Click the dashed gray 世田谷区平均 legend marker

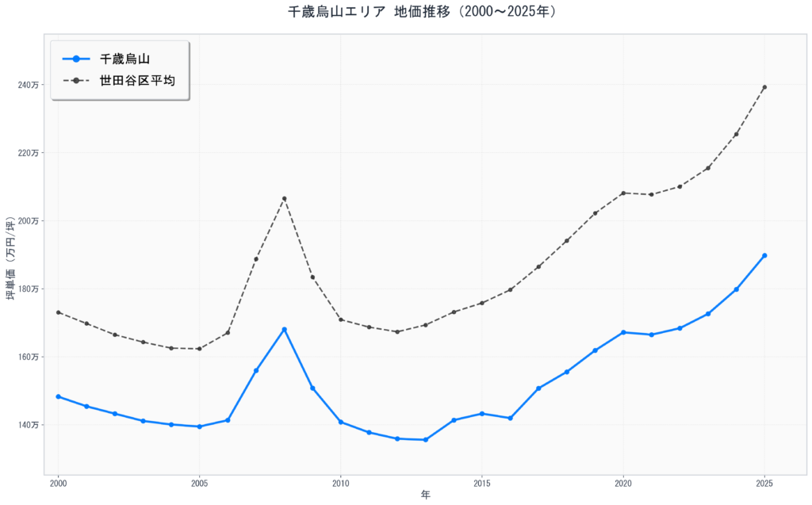pyautogui.click(x=75, y=81)
